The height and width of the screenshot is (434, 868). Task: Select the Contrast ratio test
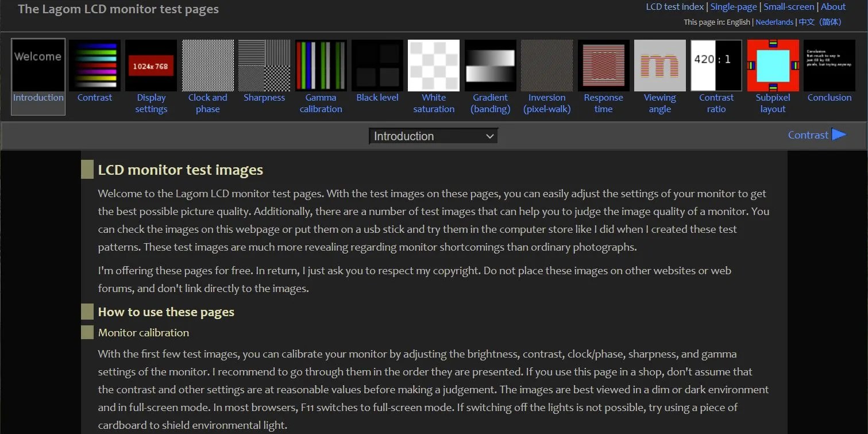pos(716,65)
